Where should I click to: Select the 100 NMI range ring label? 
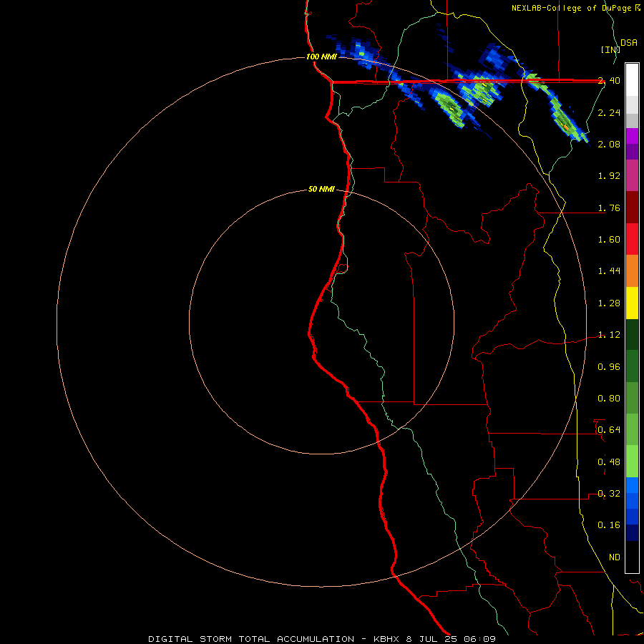[321, 57]
